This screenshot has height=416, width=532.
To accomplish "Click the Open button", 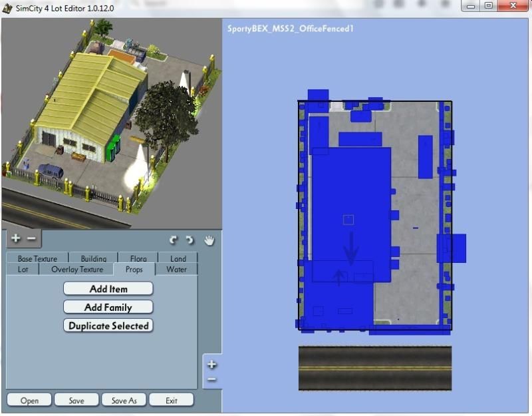I will point(29,400).
